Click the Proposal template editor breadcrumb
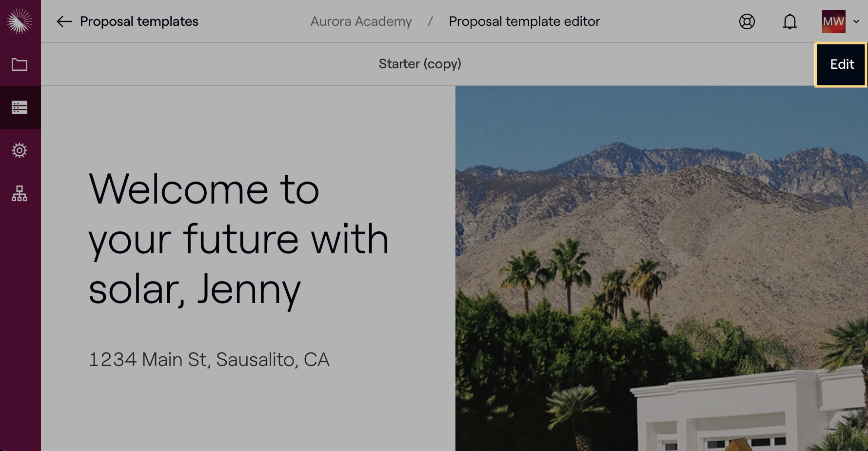The image size is (868, 451). click(x=524, y=21)
